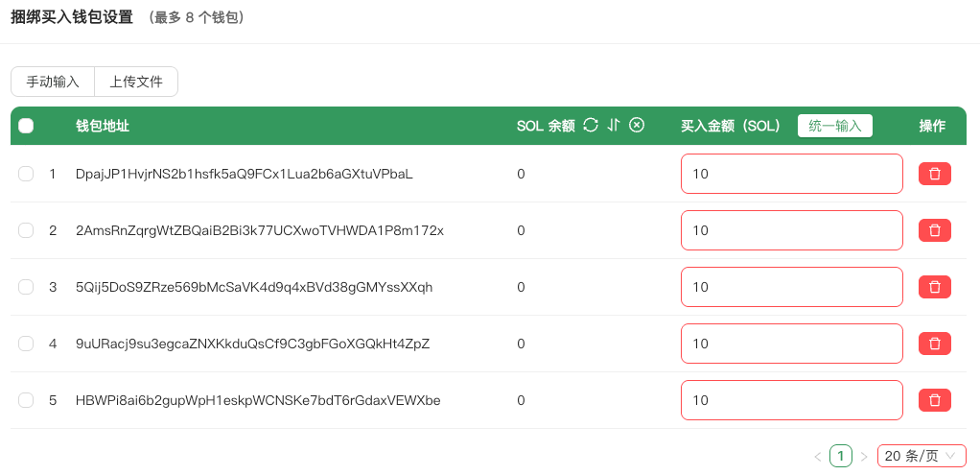Delete wallet row 1 with trash icon

934,174
